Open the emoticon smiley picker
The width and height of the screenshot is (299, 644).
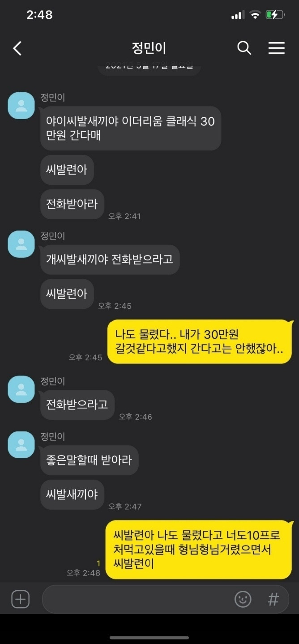[243, 599]
